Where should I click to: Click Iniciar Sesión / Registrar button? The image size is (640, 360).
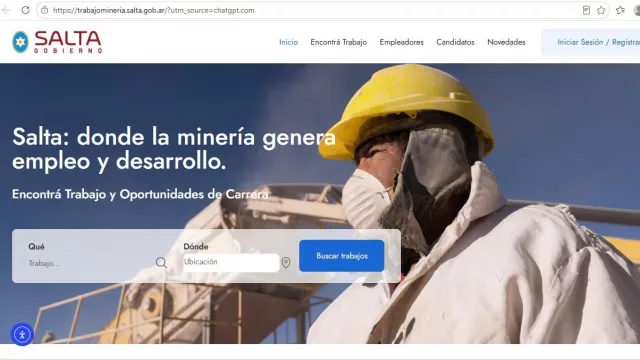click(591, 42)
